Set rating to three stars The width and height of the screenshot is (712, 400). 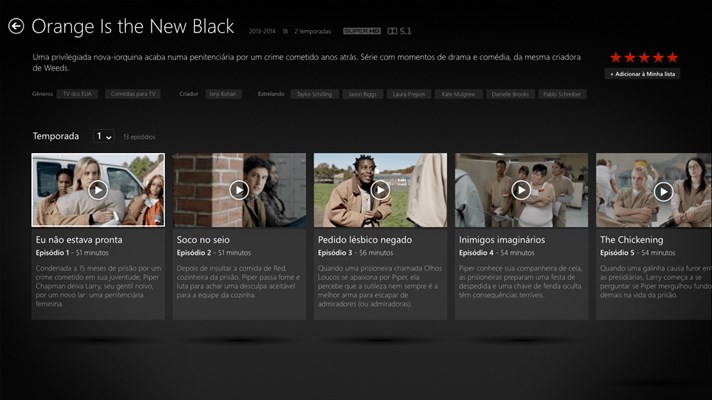click(644, 58)
